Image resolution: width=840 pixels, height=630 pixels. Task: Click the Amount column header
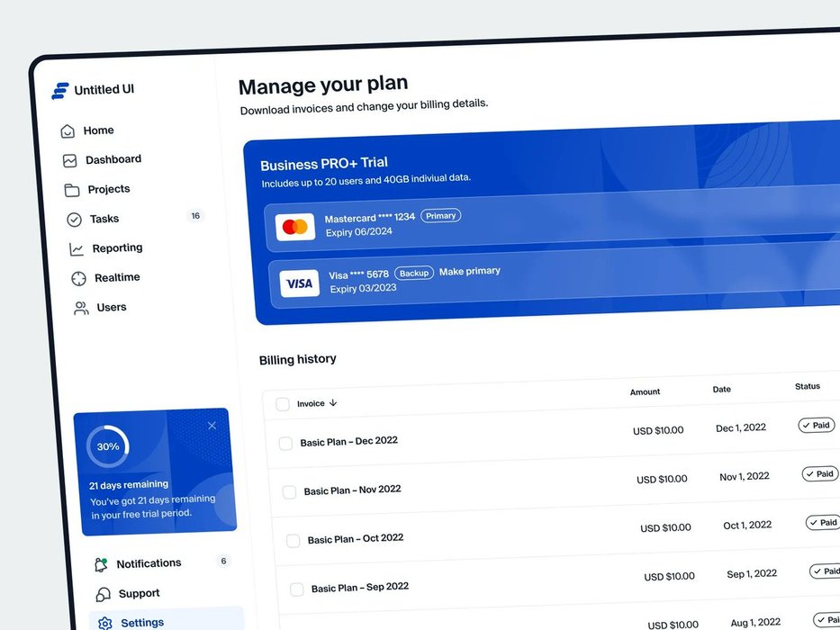pyautogui.click(x=645, y=391)
